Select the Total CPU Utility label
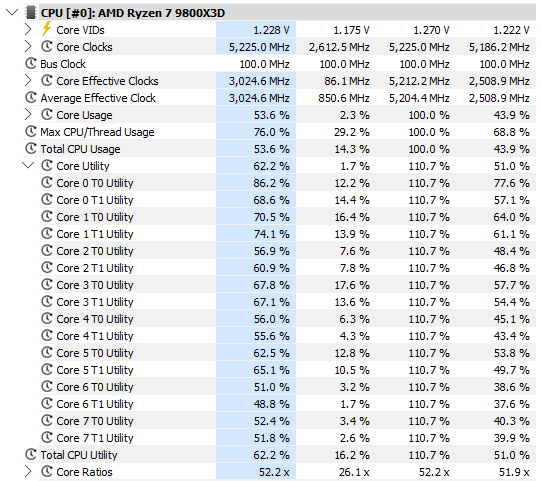This screenshot has width=541, height=481. tap(79, 455)
